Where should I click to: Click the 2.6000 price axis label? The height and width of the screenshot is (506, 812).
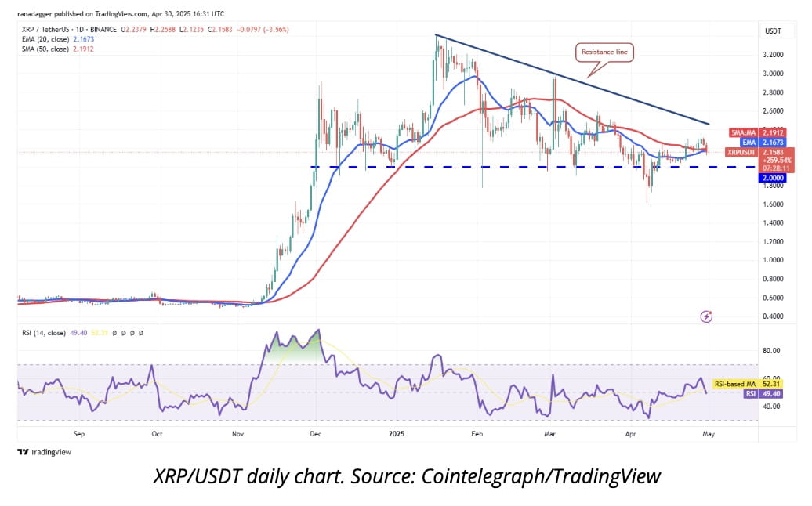coord(773,110)
